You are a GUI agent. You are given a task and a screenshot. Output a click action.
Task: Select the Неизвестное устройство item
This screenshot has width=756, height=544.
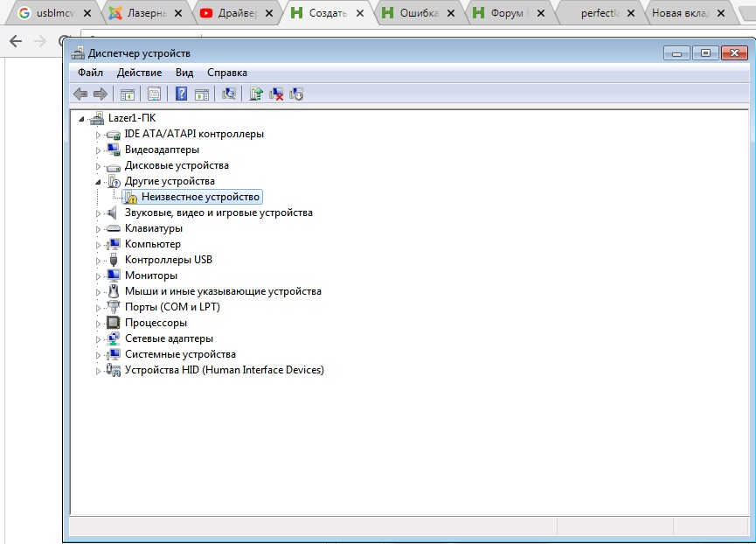[x=200, y=198]
